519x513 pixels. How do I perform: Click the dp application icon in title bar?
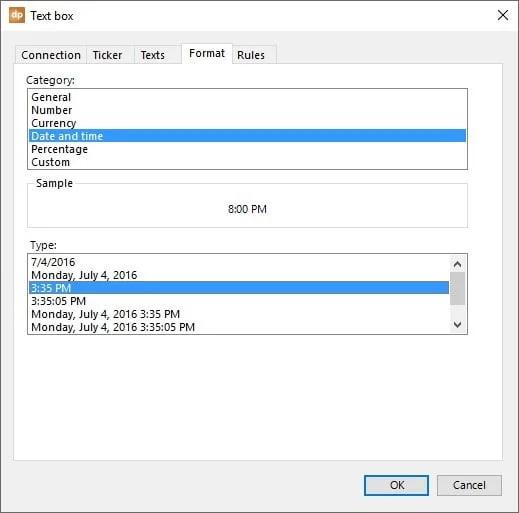(17, 16)
